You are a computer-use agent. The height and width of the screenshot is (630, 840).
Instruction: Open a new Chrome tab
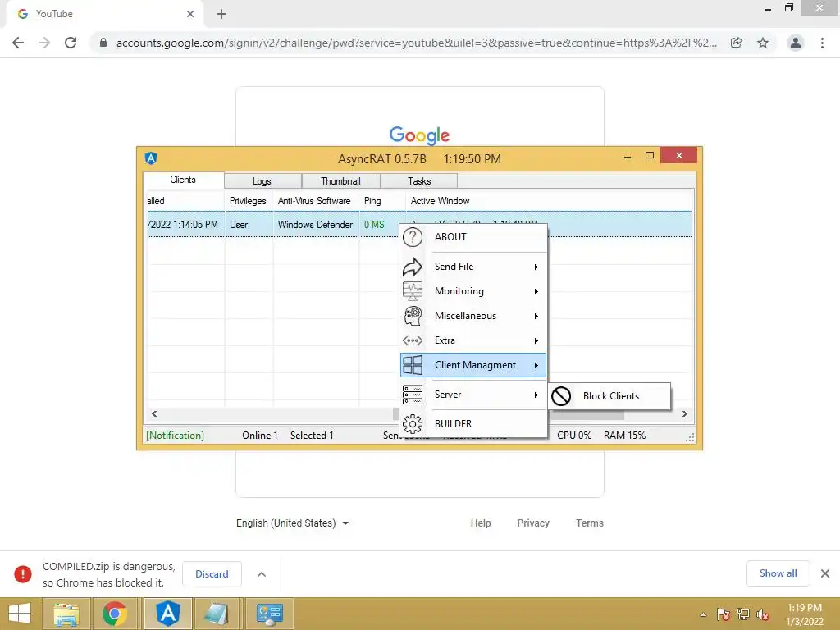pyautogui.click(x=221, y=14)
